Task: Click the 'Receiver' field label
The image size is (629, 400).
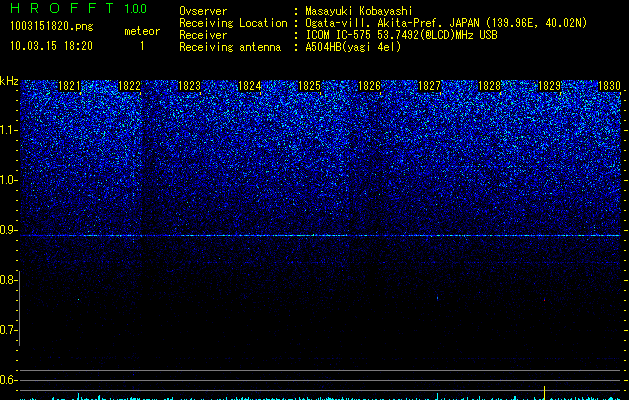Action: 203,35
